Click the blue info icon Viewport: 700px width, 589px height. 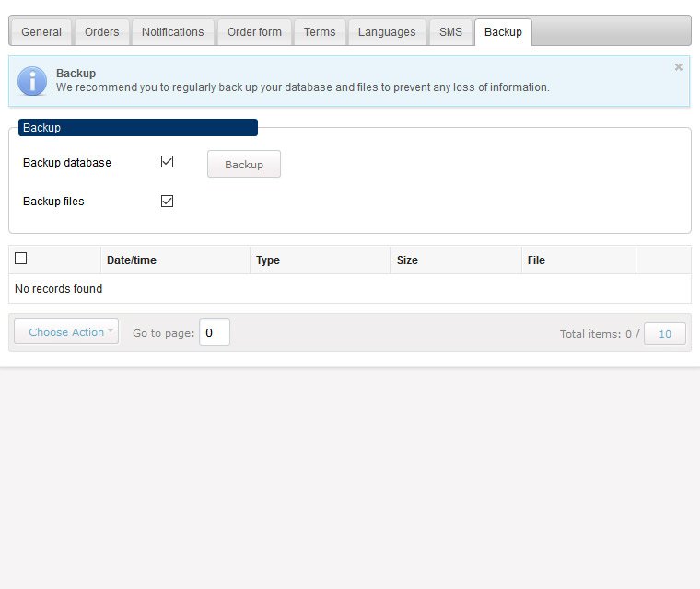click(32, 81)
